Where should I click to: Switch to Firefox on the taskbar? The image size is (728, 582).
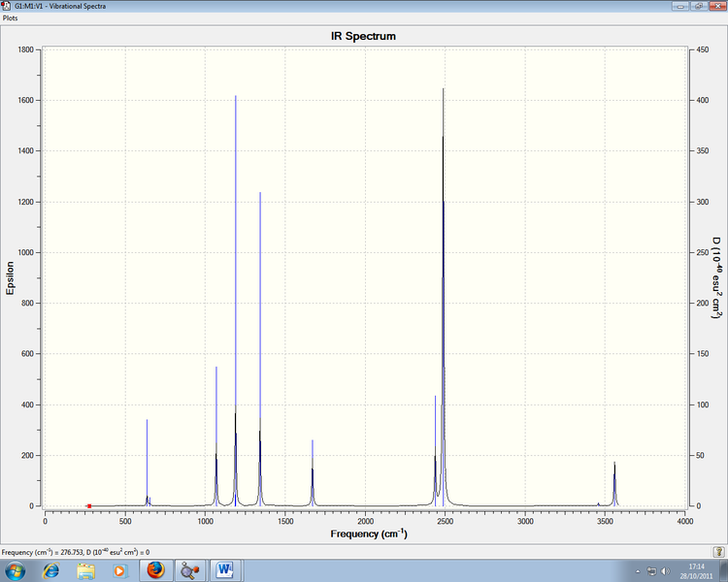point(155,570)
